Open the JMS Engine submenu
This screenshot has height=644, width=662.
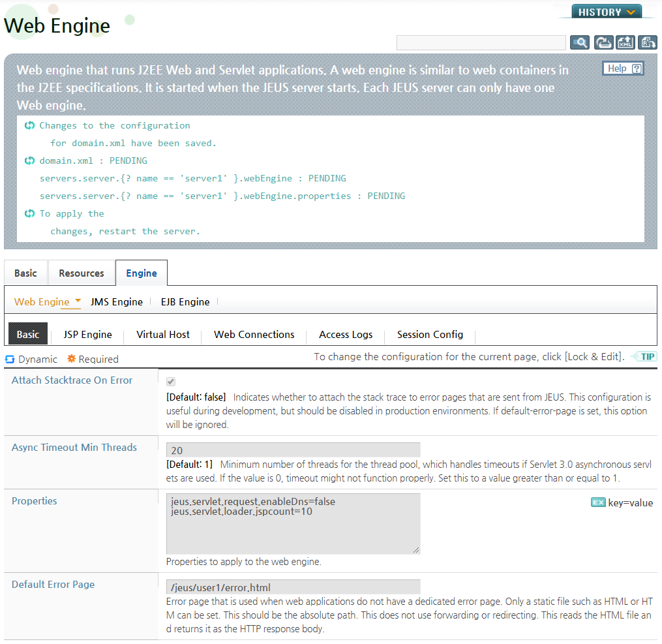click(x=117, y=302)
